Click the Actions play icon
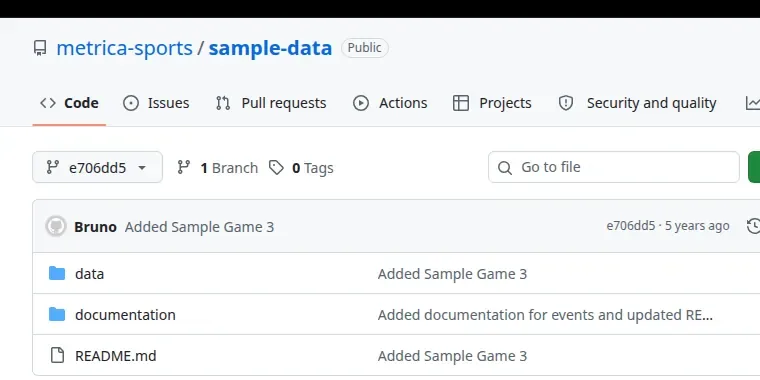The height and width of the screenshot is (380, 760). click(361, 103)
